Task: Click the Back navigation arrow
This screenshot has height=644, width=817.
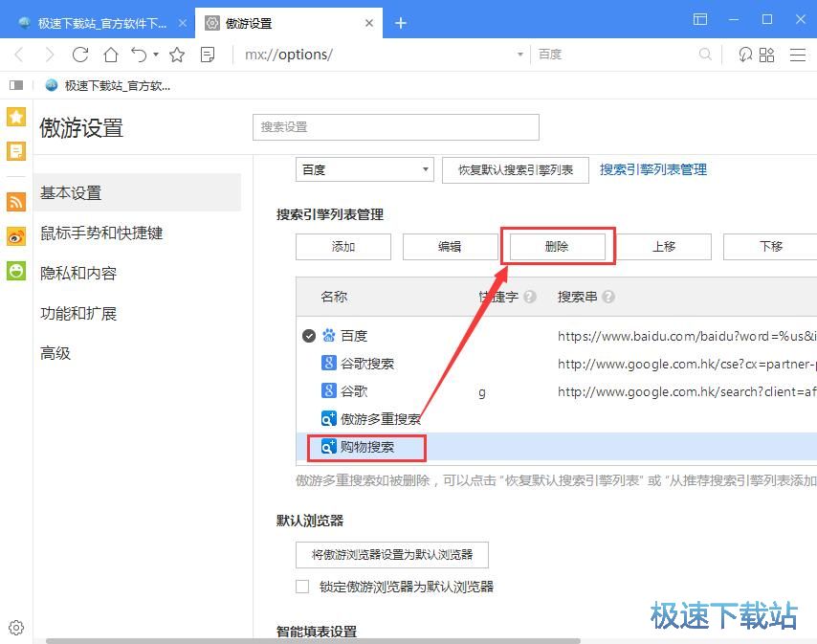Action: pyautogui.click(x=19, y=55)
